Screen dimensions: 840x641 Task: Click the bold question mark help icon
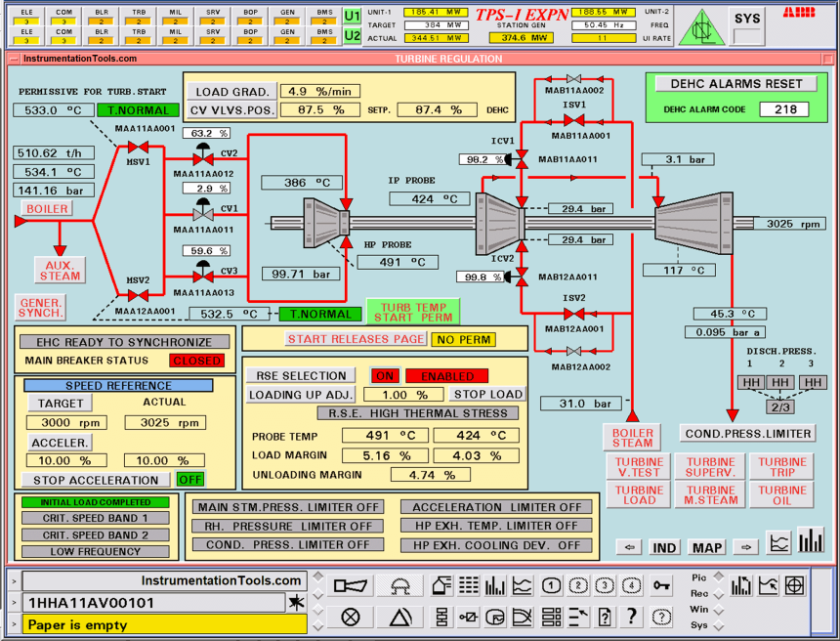click(632, 617)
